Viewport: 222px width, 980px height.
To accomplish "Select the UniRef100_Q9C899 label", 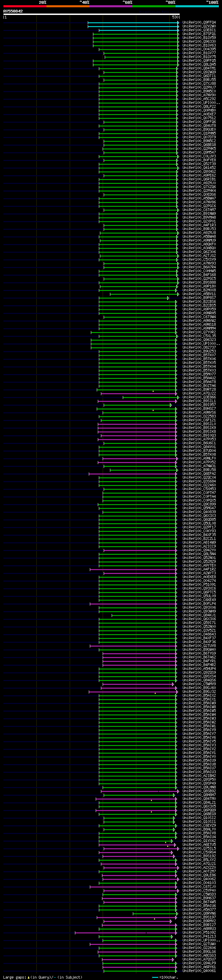I will coord(199,504).
